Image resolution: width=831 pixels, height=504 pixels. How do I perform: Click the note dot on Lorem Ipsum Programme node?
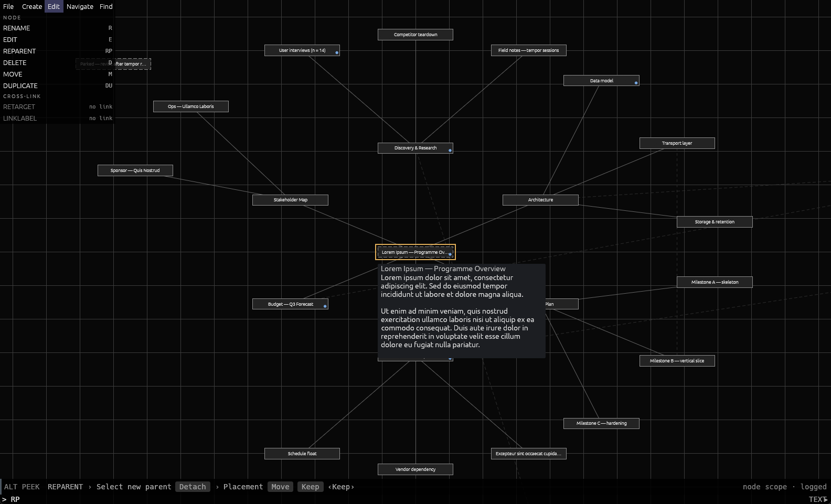point(450,254)
